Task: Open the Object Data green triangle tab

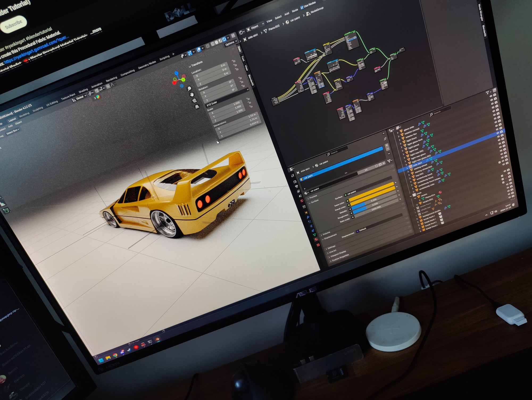Action: pyautogui.click(x=314, y=235)
